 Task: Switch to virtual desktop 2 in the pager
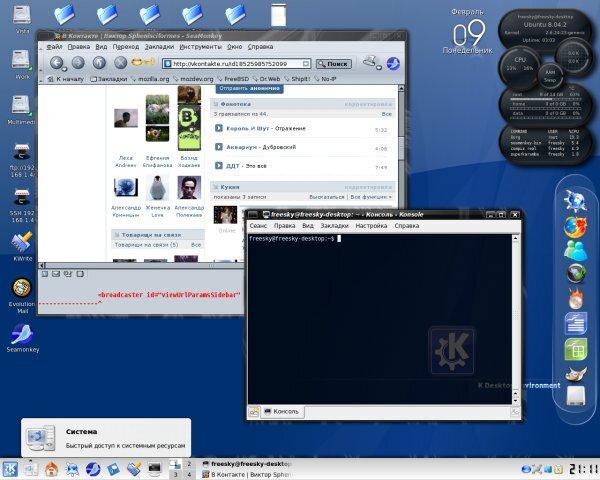(x=189, y=463)
